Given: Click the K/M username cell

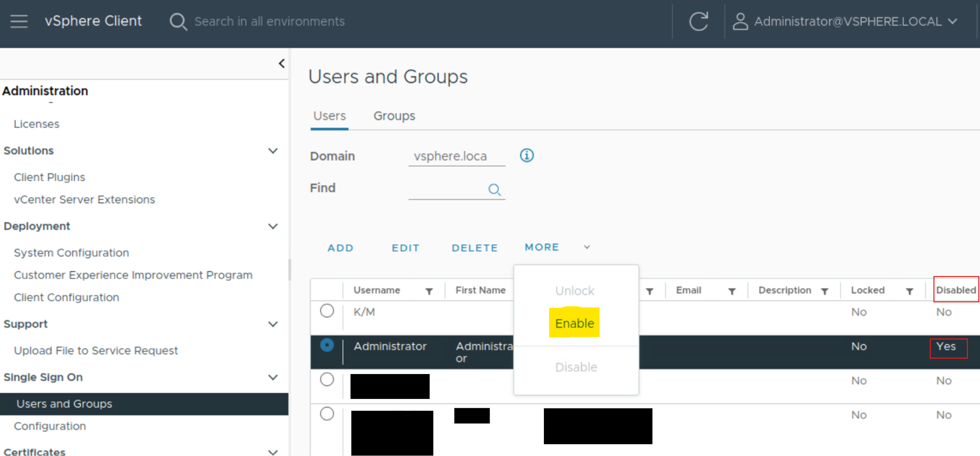Looking at the screenshot, I should coord(364,312).
